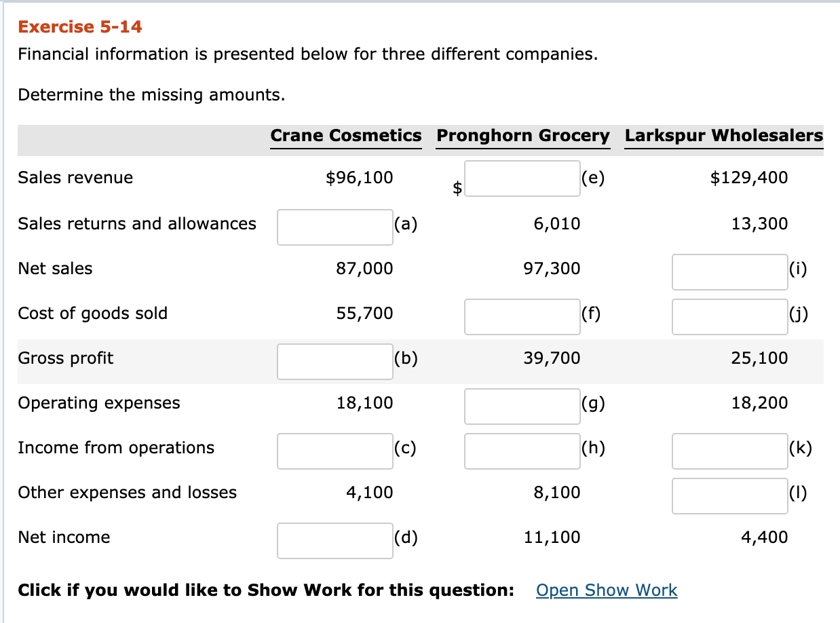This screenshot has width=840, height=623.
Task: Click the Net sales field for Larkspur Wholesalers
Action: point(729,271)
